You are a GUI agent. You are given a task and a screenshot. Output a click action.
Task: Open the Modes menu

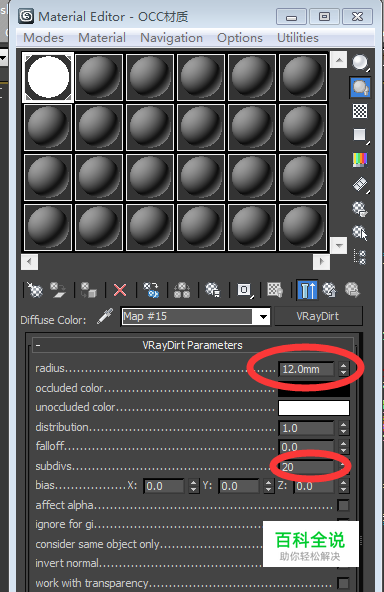pyautogui.click(x=43, y=38)
